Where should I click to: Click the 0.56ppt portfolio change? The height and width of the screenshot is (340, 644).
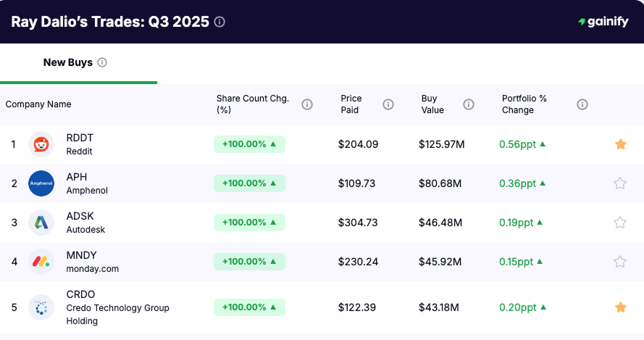(x=522, y=144)
